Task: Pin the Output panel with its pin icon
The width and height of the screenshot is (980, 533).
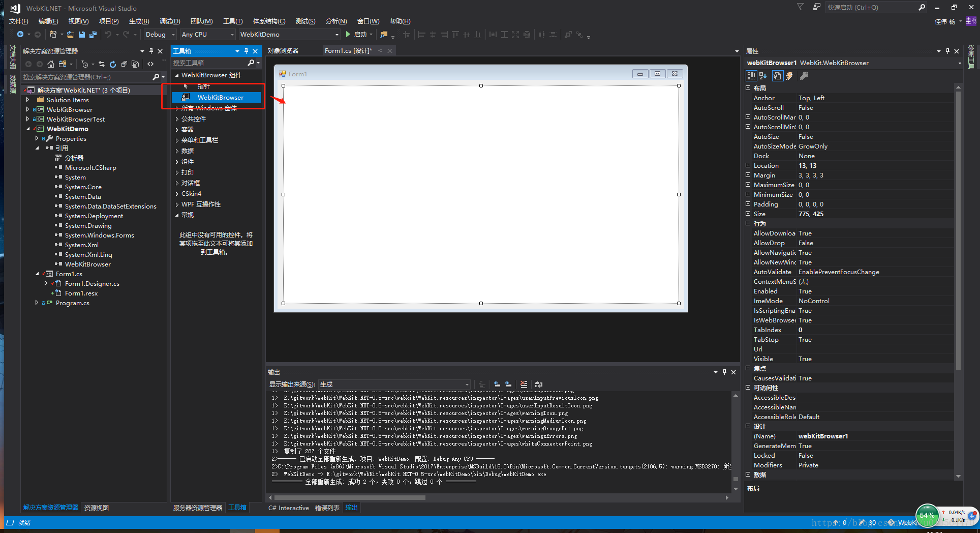Action: coord(724,372)
